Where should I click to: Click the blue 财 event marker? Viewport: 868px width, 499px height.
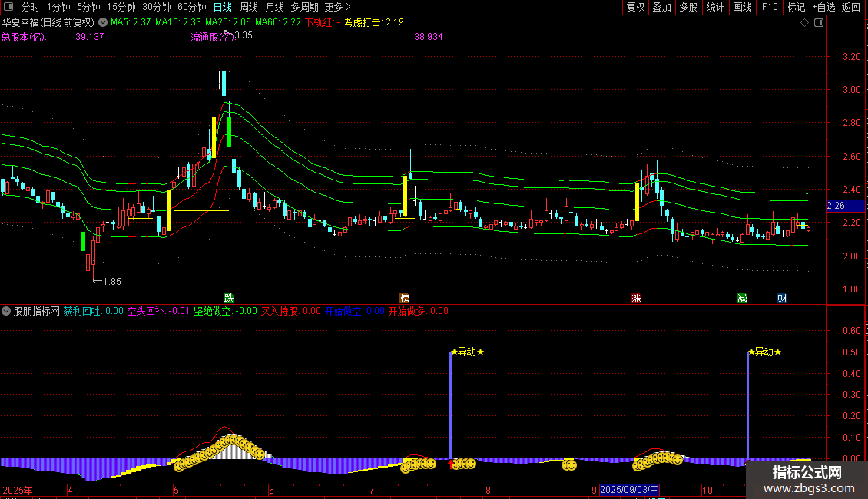coord(782,298)
